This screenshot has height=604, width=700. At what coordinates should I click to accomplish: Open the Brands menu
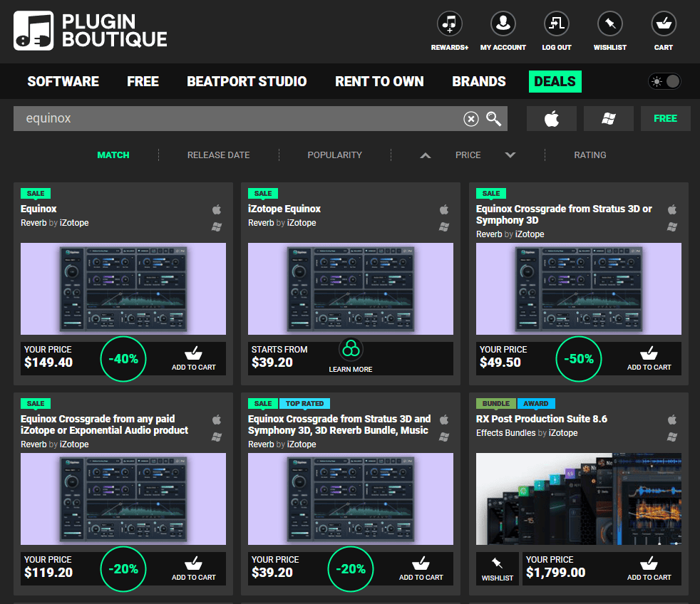click(479, 82)
